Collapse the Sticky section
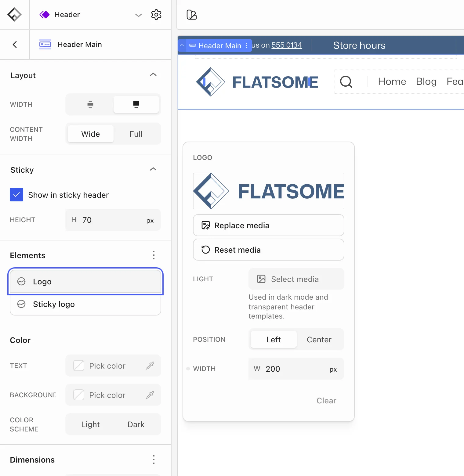Screen dimensions: 464x476 point(153,169)
